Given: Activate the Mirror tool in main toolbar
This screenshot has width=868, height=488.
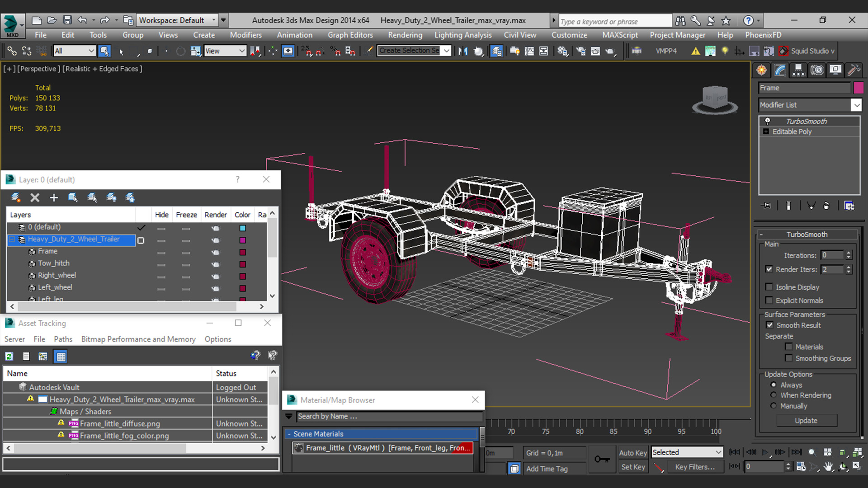Looking at the screenshot, I should (x=462, y=51).
